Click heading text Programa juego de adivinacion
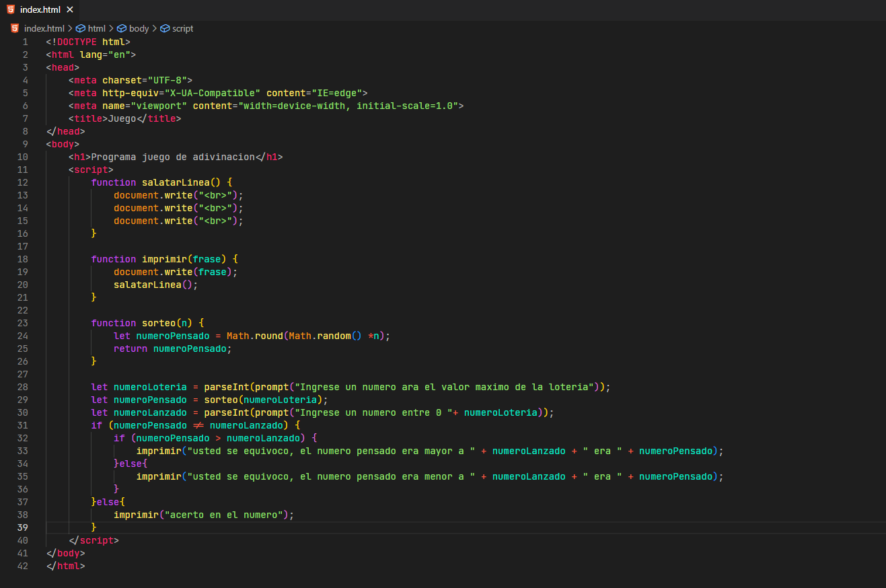 173,157
